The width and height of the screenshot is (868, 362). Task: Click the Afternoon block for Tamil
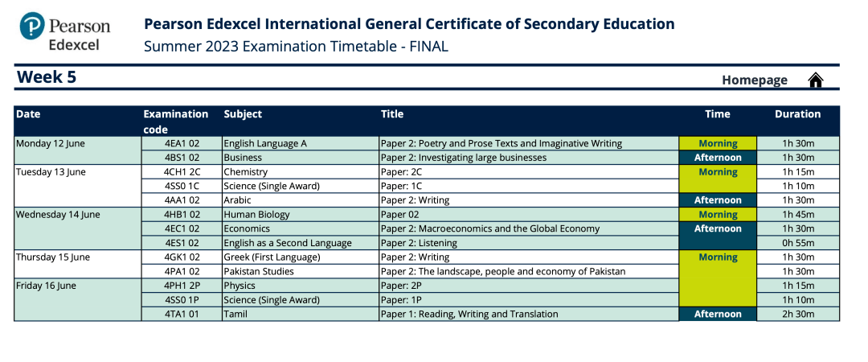coord(718,315)
